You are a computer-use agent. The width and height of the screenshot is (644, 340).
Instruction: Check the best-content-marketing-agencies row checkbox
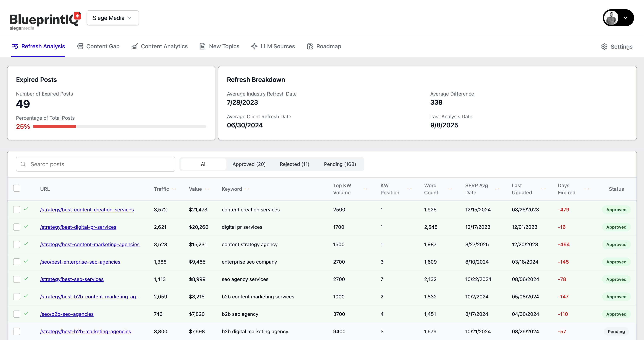pyautogui.click(x=17, y=244)
